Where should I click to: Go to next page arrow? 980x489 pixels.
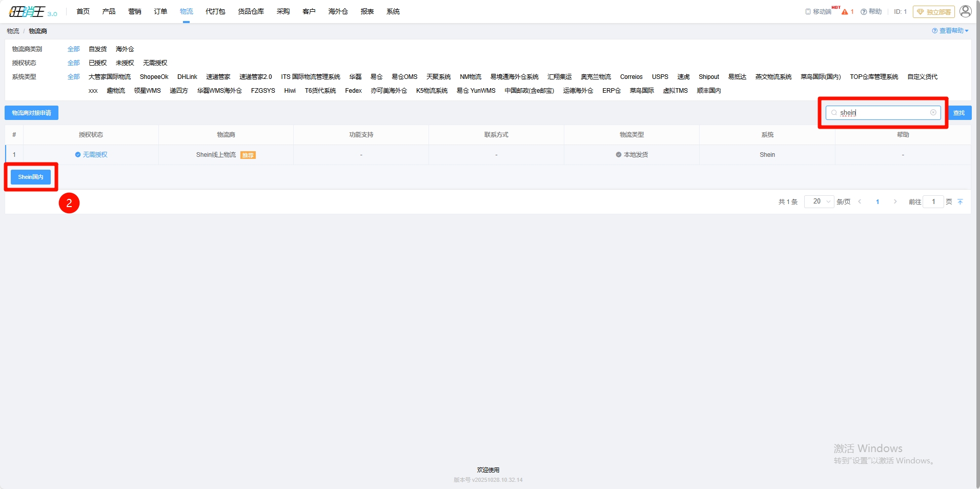[x=895, y=202]
